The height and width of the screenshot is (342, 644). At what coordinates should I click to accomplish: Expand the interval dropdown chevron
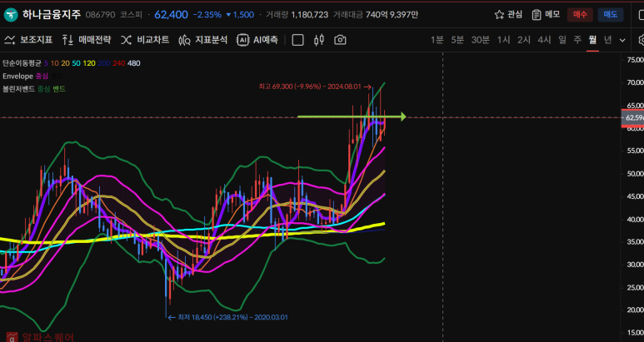[622, 40]
